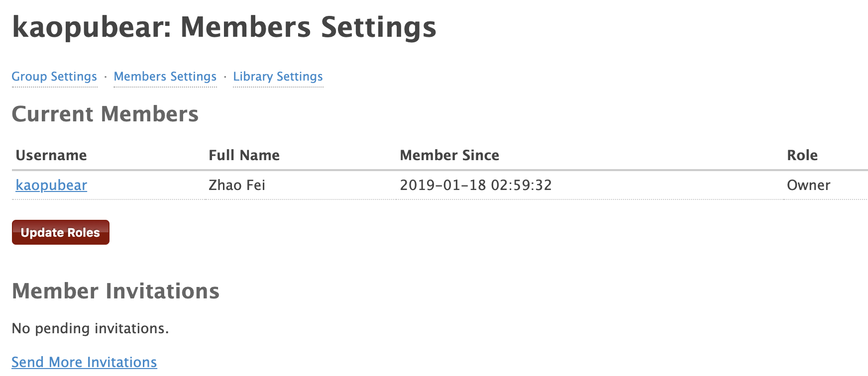Image resolution: width=868 pixels, height=376 pixels.
Task: Click the Update Roles button
Action: point(61,232)
